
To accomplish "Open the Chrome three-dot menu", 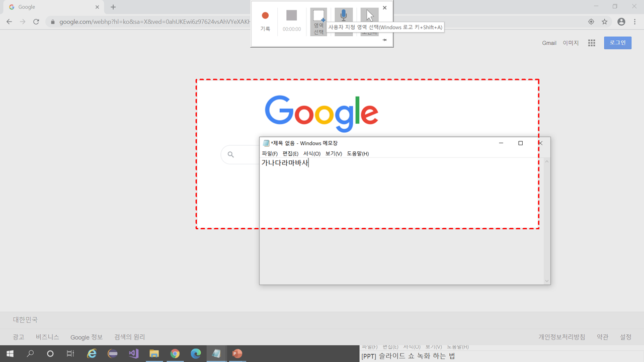I will pos(635,22).
